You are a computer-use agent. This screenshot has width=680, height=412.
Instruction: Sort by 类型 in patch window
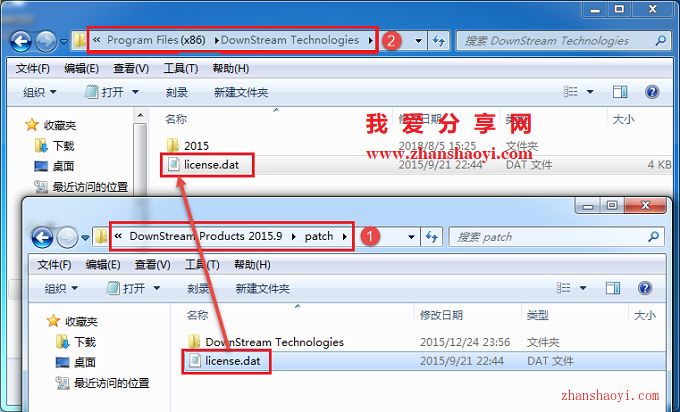[538, 315]
